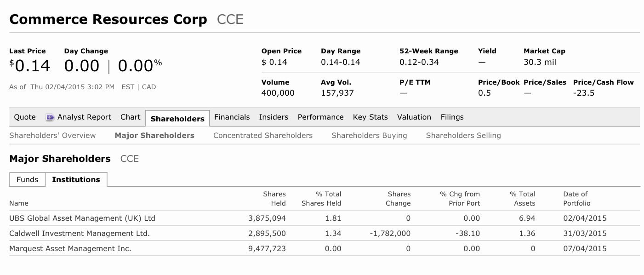Select the Institutions tab
The height and width of the screenshot is (275, 644).
point(76,179)
